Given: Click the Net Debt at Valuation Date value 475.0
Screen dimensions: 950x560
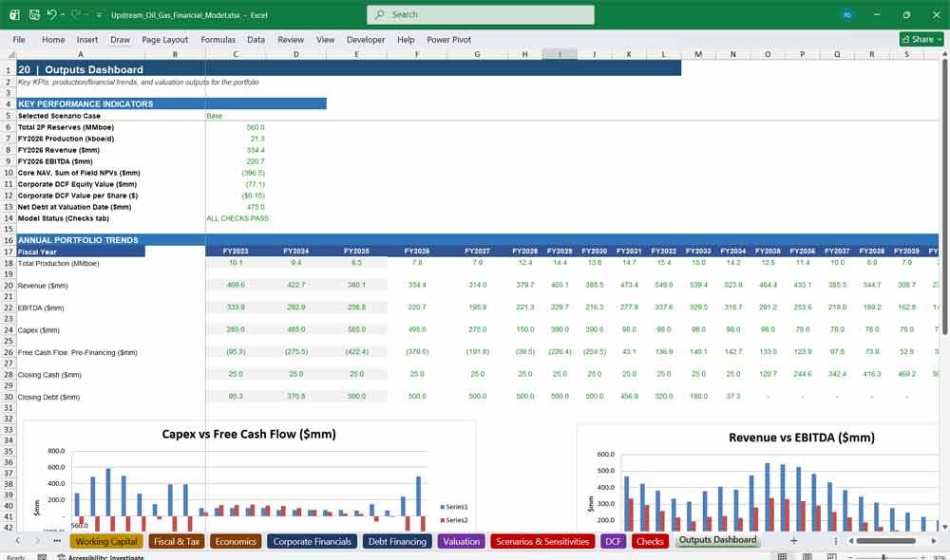Looking at the screenshot, I should pyautogui.click(x=256, y=207).
